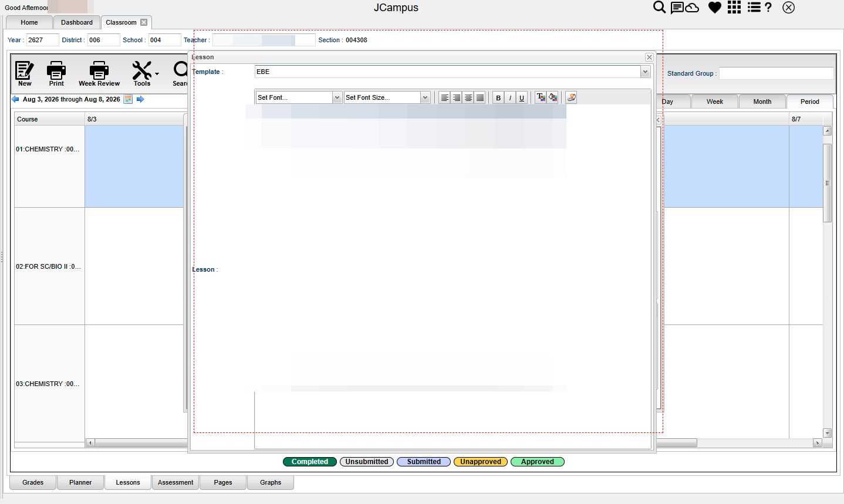Align text left in lesson editor

[445, 97]
